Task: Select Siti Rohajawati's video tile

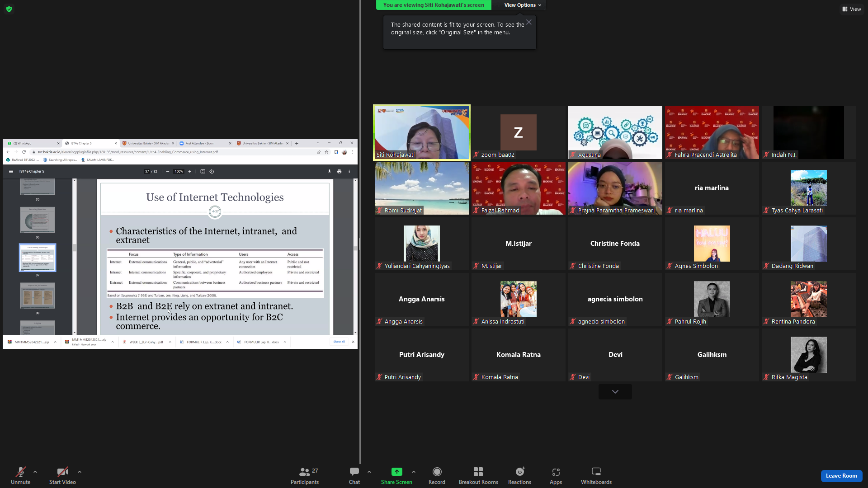Action: coord(422,132)
